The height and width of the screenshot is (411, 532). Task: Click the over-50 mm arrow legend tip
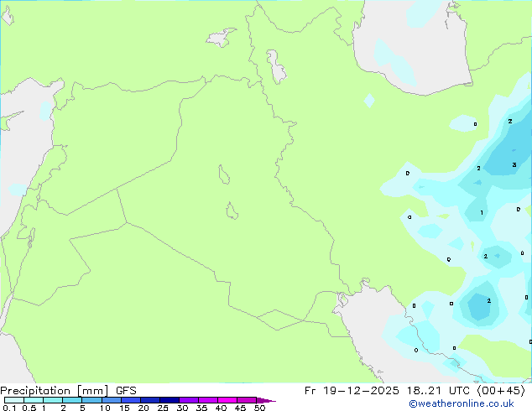266,400
